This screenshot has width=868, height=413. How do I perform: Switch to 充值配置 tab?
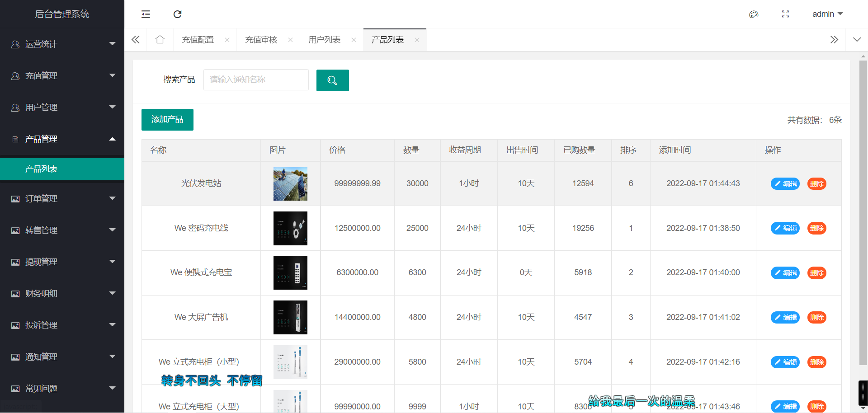click(198, 40)
